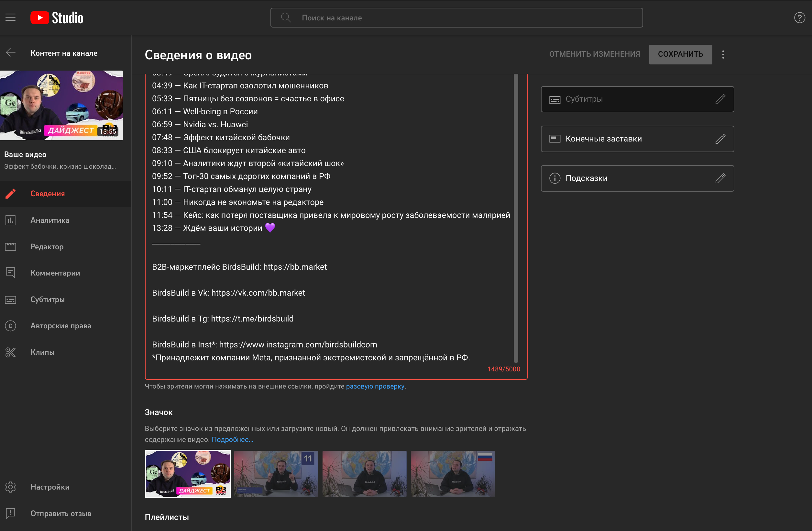
Task: Open the Клипы sidebar section
Action: tap(65, 352)
